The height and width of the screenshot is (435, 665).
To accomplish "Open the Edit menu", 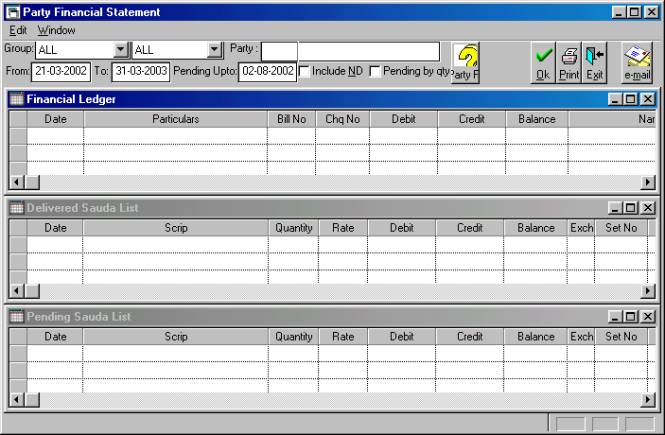I will pyautogui.click(x=18, y=31).
